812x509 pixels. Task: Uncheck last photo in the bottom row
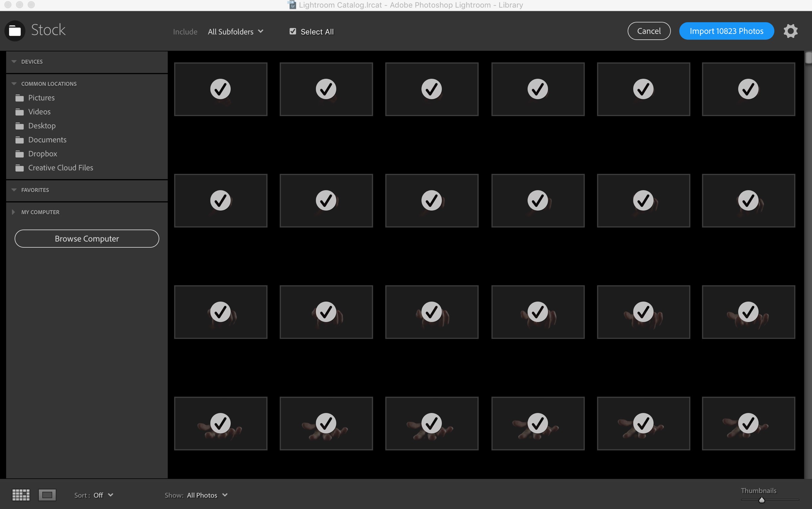(748, 423)
